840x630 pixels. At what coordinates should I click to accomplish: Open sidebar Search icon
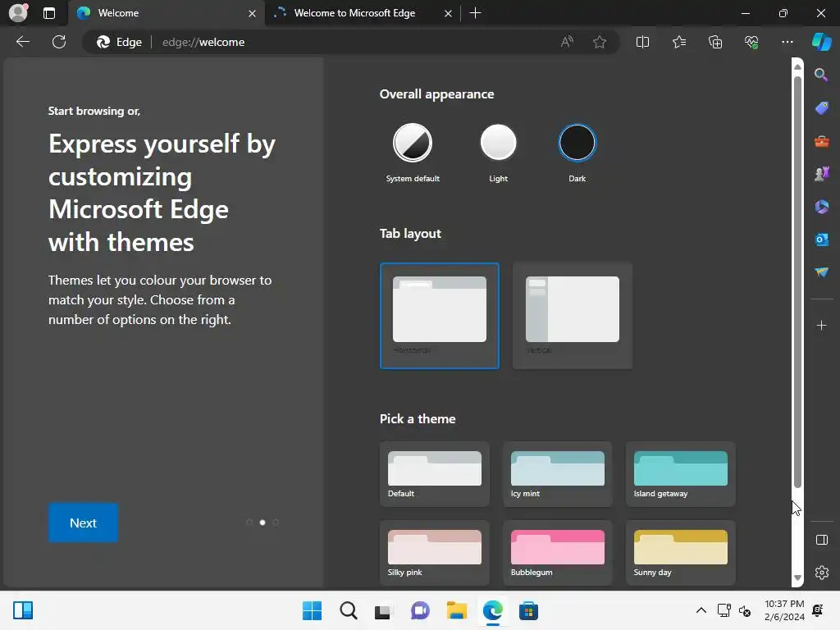[821, 75]
